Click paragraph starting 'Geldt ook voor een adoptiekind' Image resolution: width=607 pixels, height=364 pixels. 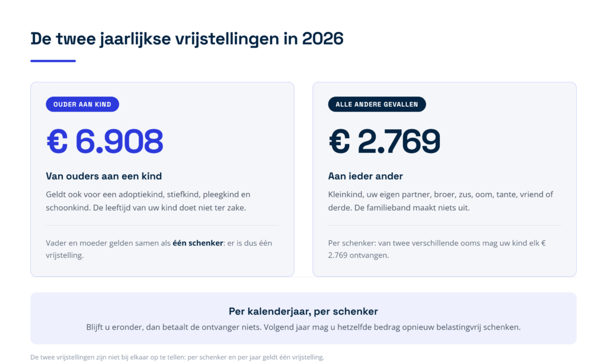click(x=148, y=201)
